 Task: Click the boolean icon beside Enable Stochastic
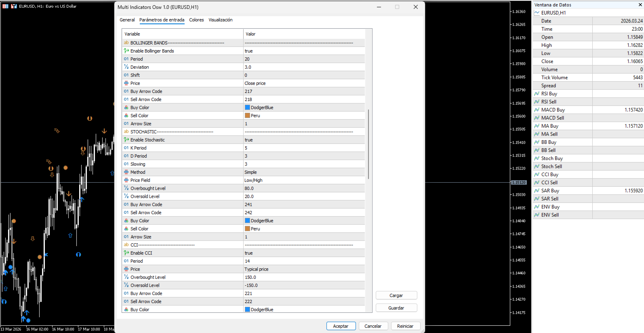(x=126, y=140)
